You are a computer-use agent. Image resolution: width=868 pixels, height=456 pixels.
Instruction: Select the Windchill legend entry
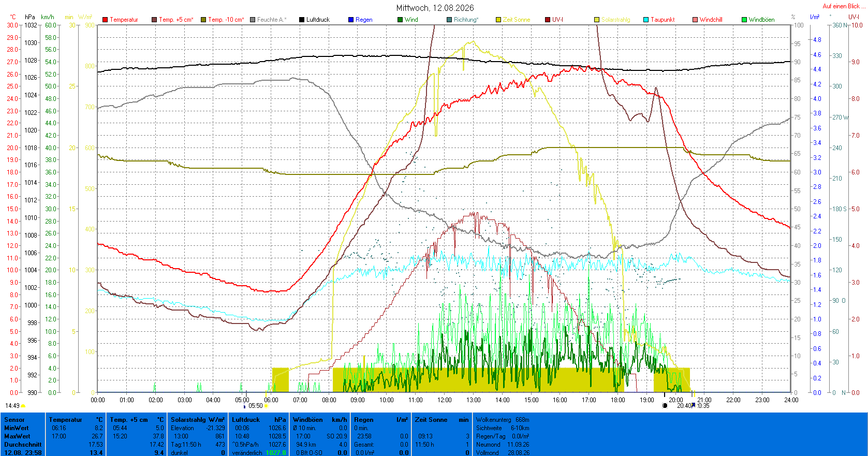pyautogui.click(x=708, y=20)
